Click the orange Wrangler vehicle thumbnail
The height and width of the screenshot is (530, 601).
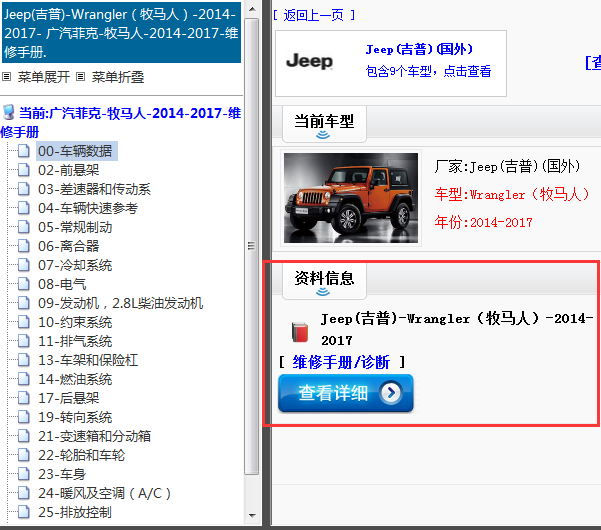pyautogui.click(x=351, y=198)
